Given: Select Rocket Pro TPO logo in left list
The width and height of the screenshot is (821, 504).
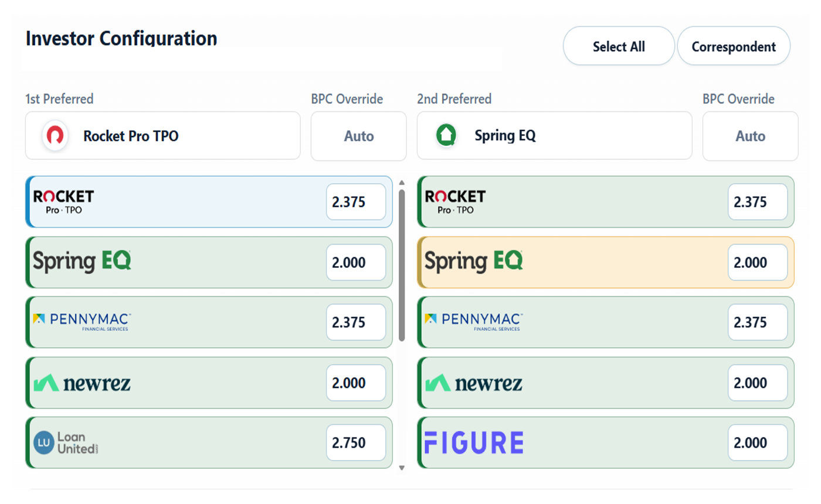Looking at the screenshot, I should (x=63, y=202).
